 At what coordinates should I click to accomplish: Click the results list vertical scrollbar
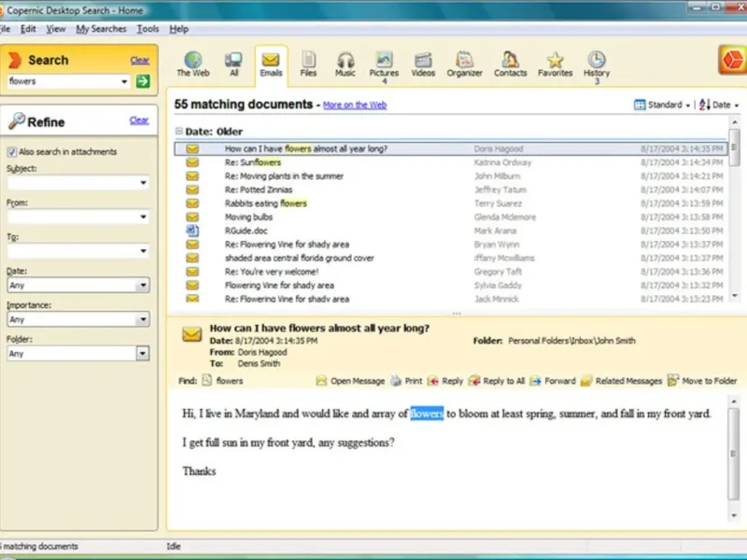[x=735, y=209]
